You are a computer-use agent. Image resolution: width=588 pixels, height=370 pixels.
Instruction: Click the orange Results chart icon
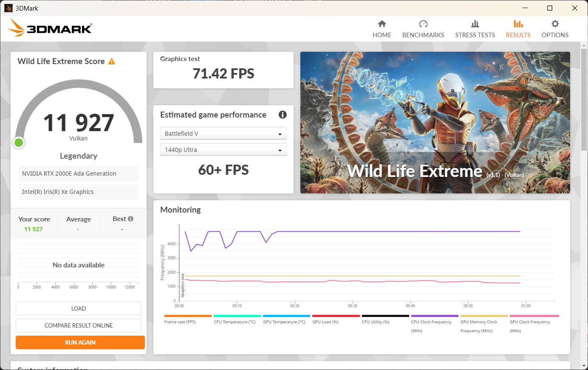point(518,24)
